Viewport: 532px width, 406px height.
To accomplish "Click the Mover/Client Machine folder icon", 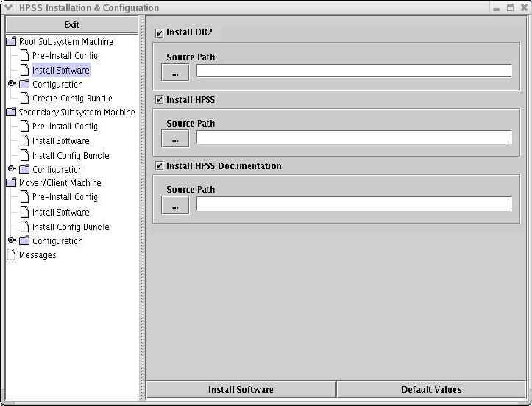I will tap(11, 182).
